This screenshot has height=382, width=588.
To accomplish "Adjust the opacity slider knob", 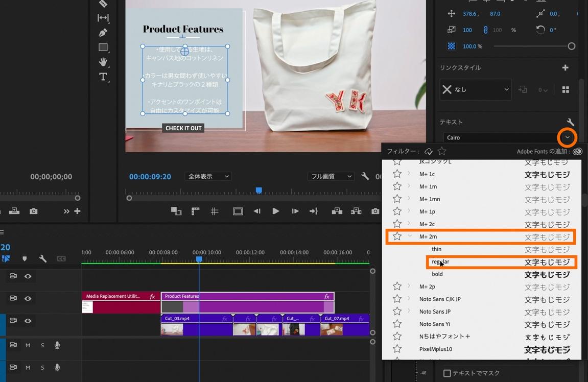I will (x=571, y=46).
